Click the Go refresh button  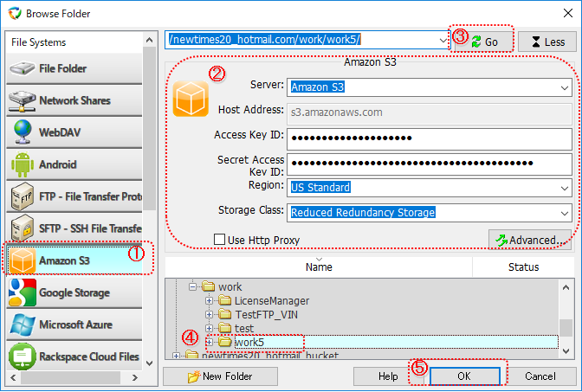[483, 42]
